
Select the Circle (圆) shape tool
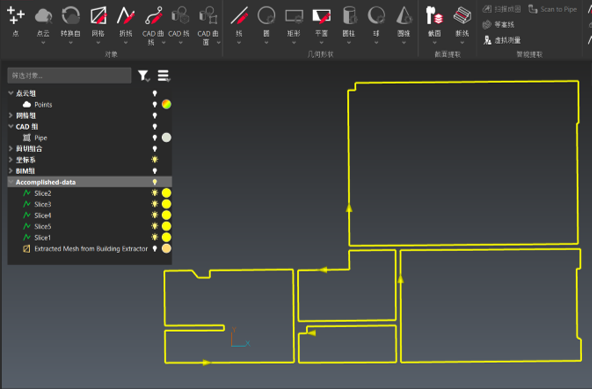tap(266, 15)
